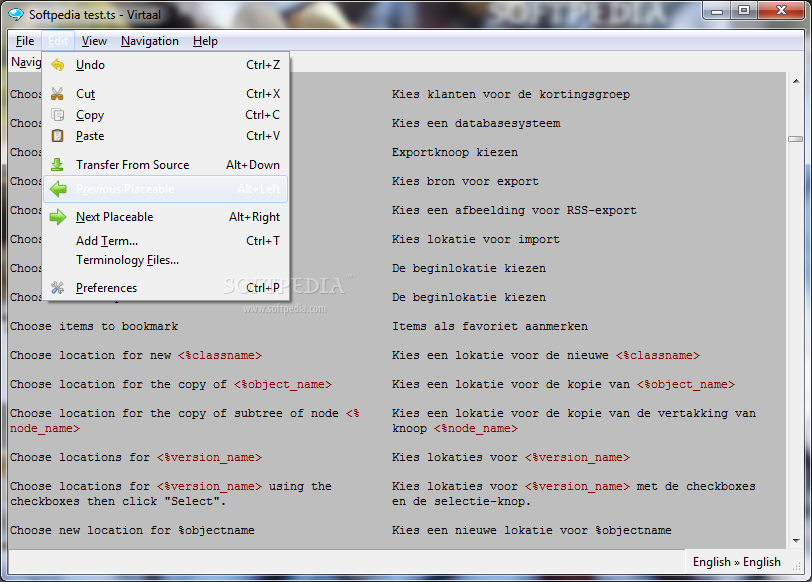Click the Paste clipboard icon
The width and height of the screenshot is (812, 582).
pyautogui.click(x=57, y=136)
